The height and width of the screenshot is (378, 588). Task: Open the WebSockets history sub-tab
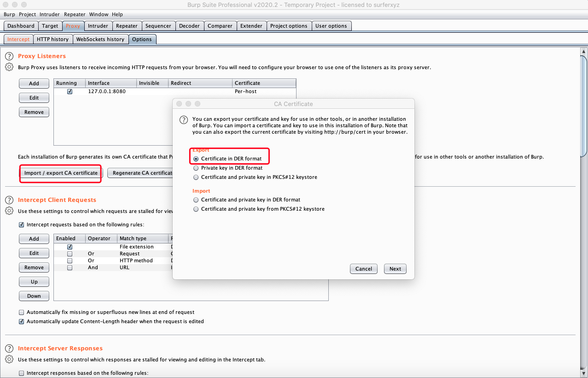pyautogui.click(x=100, y=39)
